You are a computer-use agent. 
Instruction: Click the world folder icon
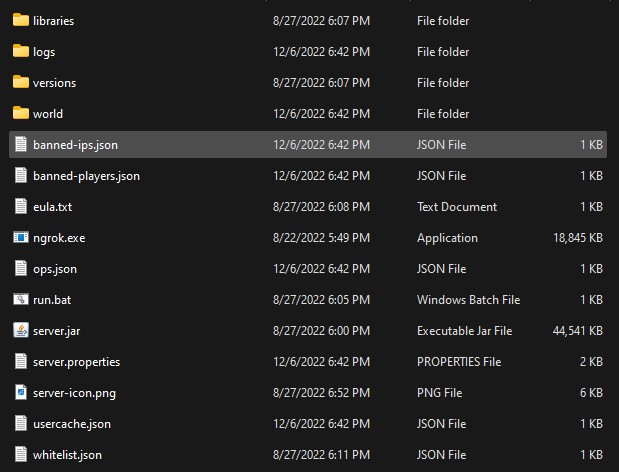tap(21, 113)
